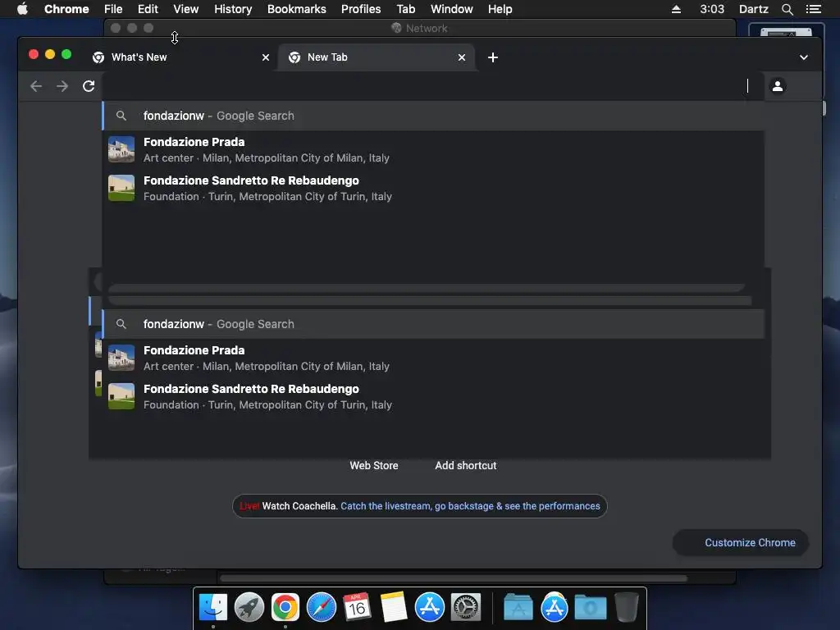This screenshot has width=840, height=630.
Task: Open the Profiles menu
Action: click(361, 9)
